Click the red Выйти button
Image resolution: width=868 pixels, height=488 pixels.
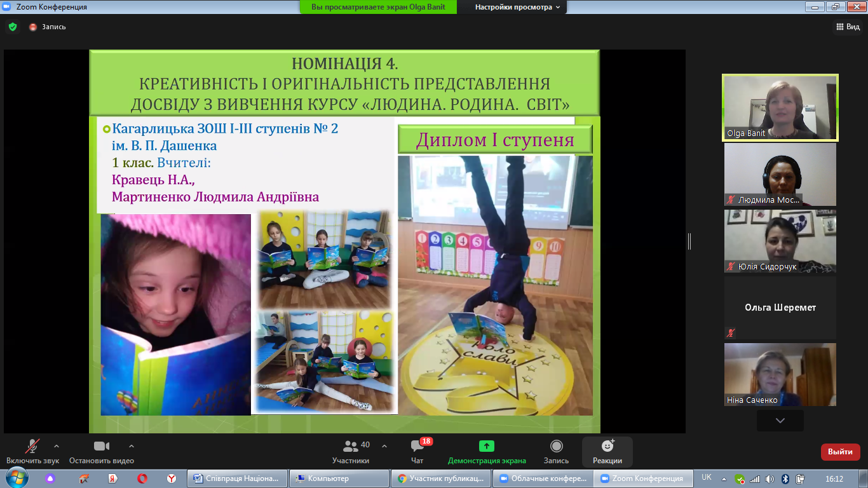840,452
